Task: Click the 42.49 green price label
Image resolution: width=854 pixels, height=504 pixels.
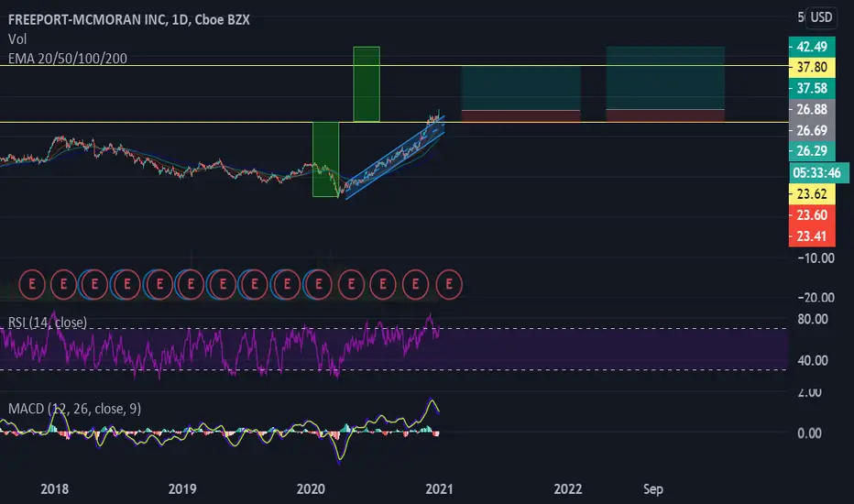Action: [x=812, y=47]
